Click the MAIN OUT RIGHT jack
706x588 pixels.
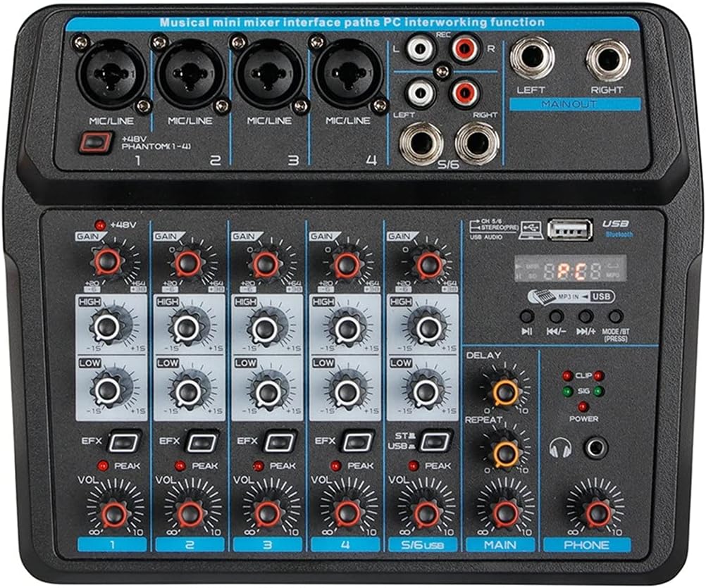click(607, 58)
